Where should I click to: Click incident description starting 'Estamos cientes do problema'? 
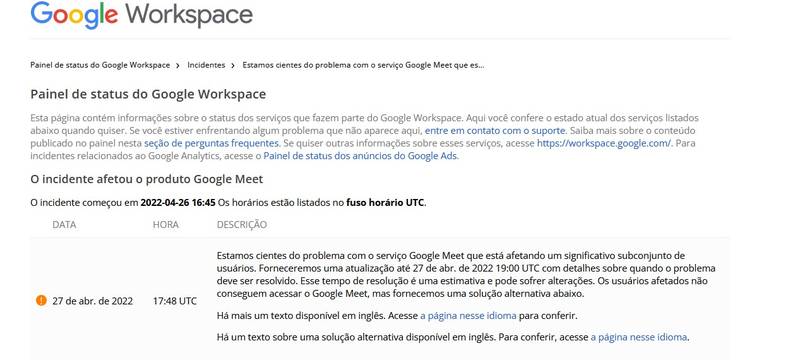tap(466, 274)
